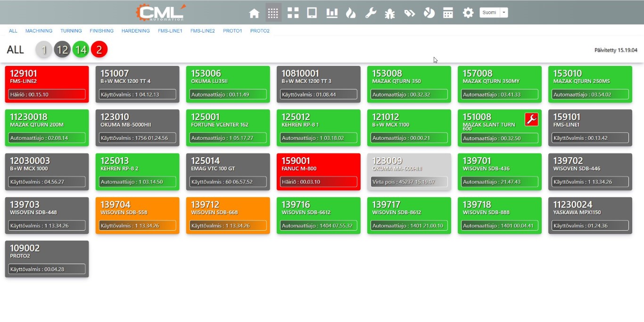Filter by the red 2 status circle

point(99,49)
